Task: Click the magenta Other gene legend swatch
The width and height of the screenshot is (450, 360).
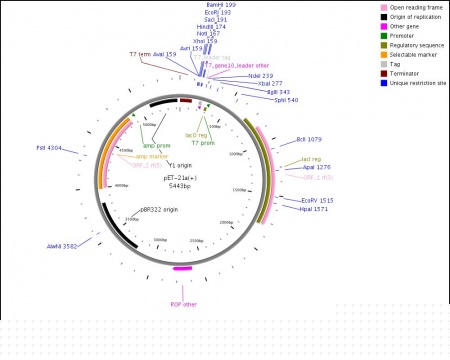Action: coord(384,26)
